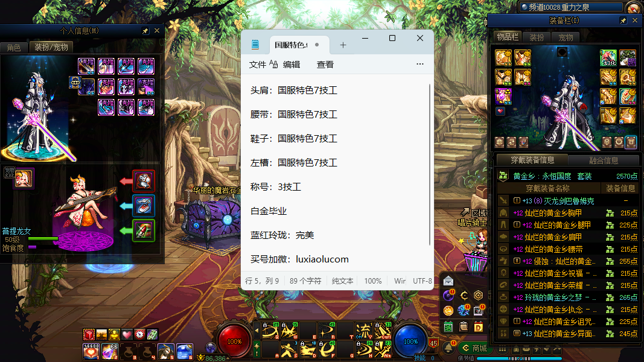Select the pet red equipment slot

[144, 180]
